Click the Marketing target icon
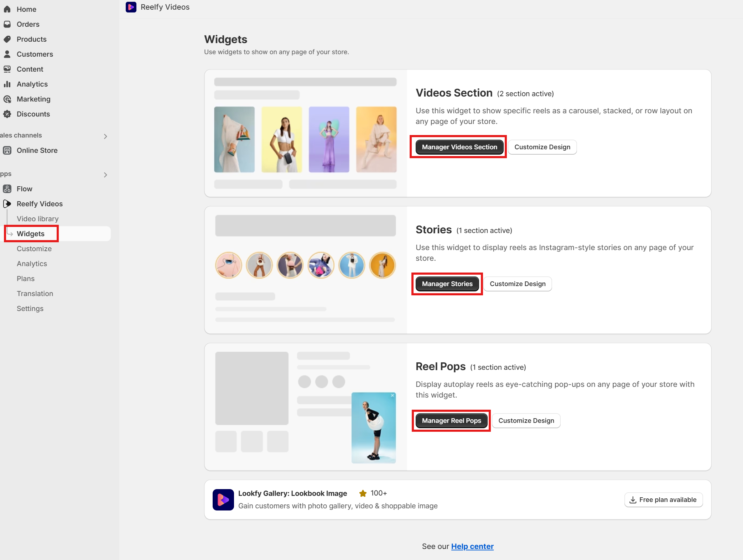The height and width of the screenshot is (560, 743). coord(7,99)
